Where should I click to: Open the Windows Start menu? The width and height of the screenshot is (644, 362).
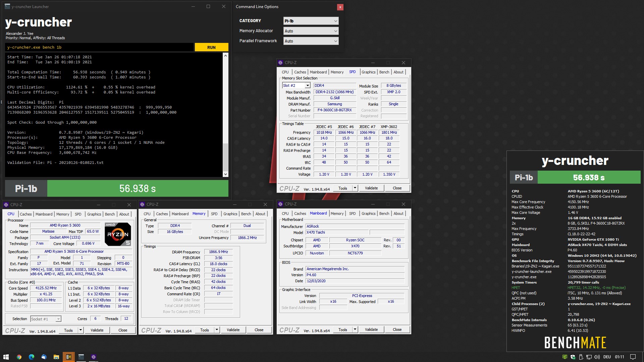click(x=6, y=357)
